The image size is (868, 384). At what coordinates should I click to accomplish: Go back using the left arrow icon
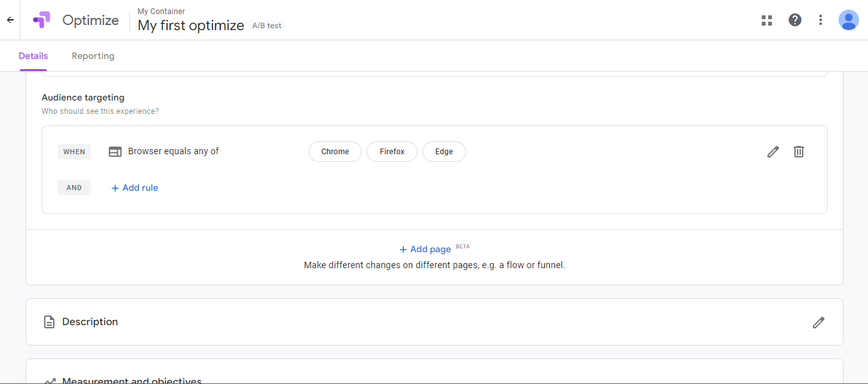[x=10, y=20]
